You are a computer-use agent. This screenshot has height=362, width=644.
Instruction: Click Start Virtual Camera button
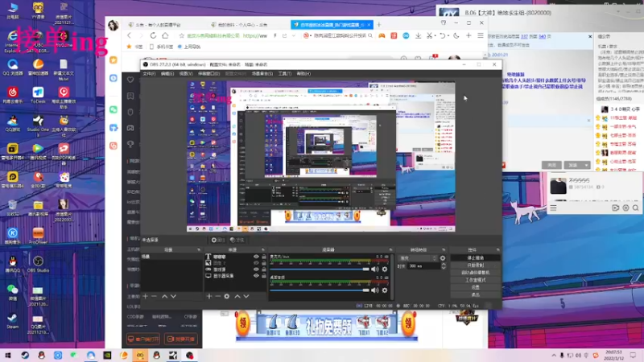point(475,273)
